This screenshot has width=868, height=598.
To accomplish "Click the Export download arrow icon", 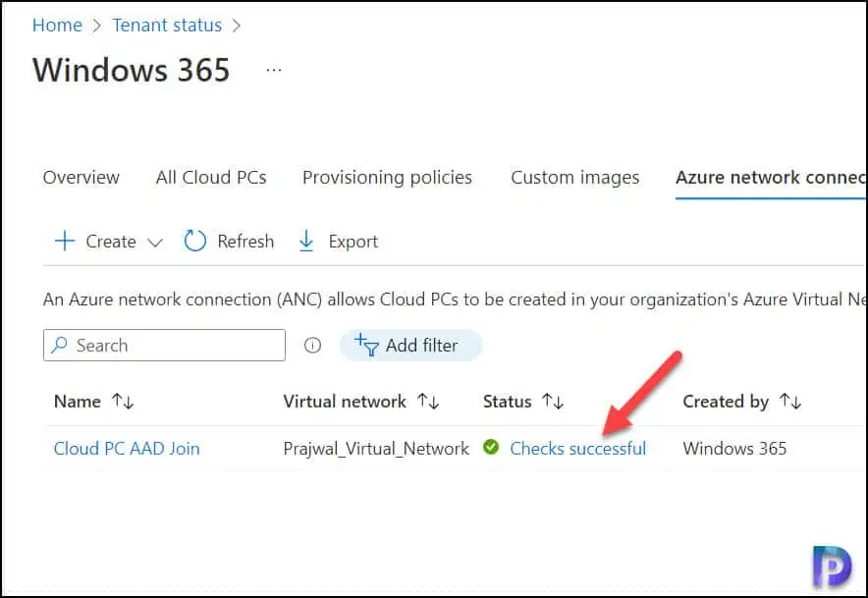I will coord(306,241).
